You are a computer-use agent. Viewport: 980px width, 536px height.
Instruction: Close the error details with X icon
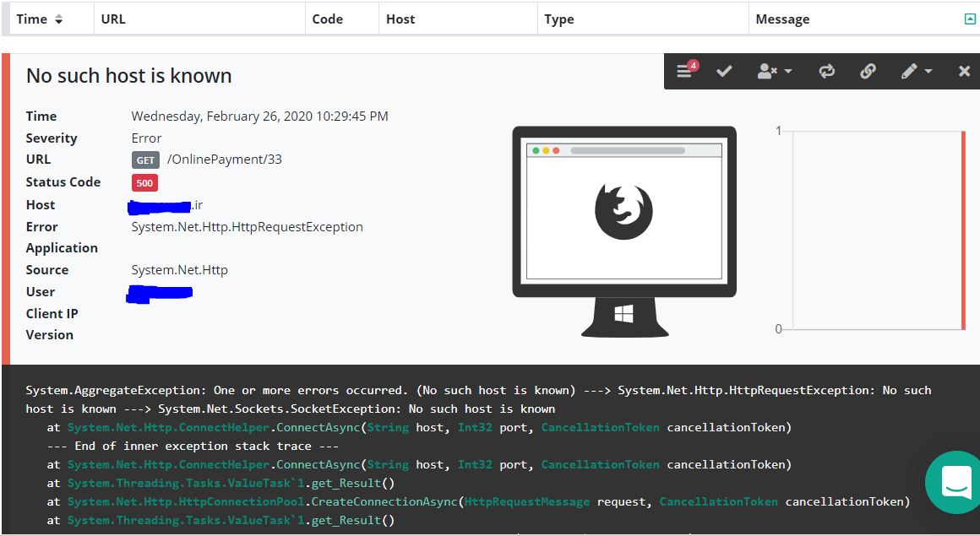[x=964, y=72]
